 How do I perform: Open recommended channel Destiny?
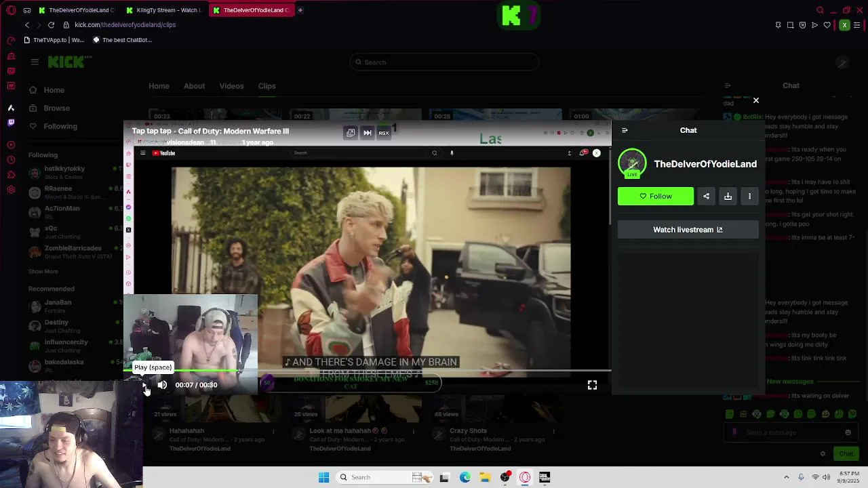pos(75,326)
